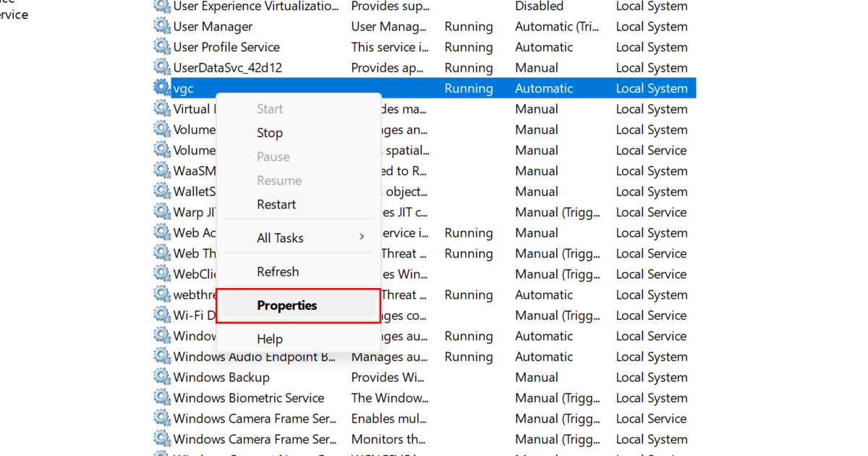Open Help from the context menu
Viewport: 868px width, 456px height.
point(269,338)
